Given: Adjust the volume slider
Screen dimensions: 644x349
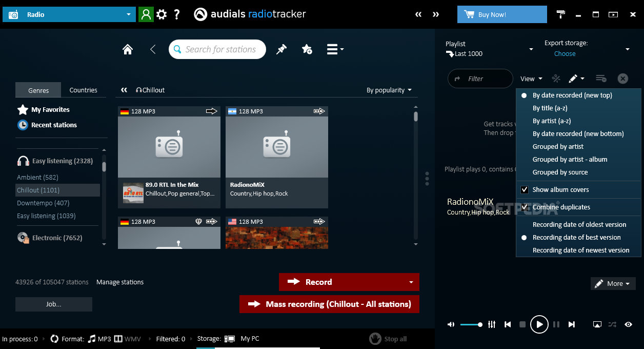Looking at the screenshot, I should pos(471,324).
